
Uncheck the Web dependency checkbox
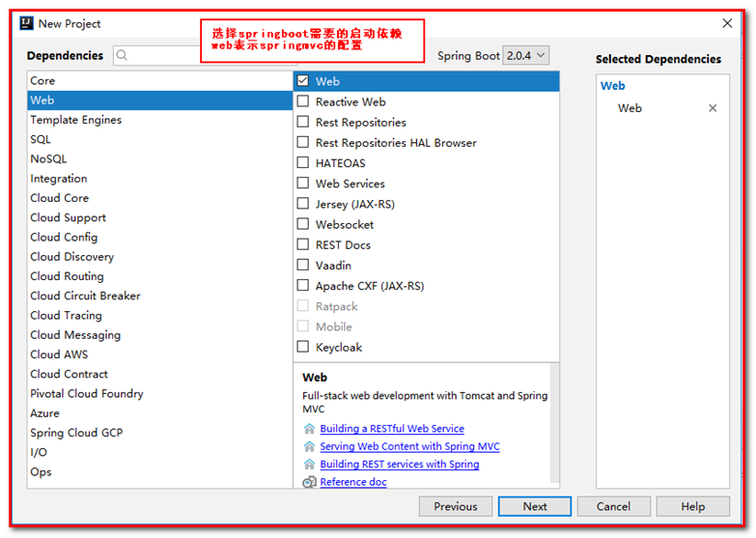(x=303, y=81)
